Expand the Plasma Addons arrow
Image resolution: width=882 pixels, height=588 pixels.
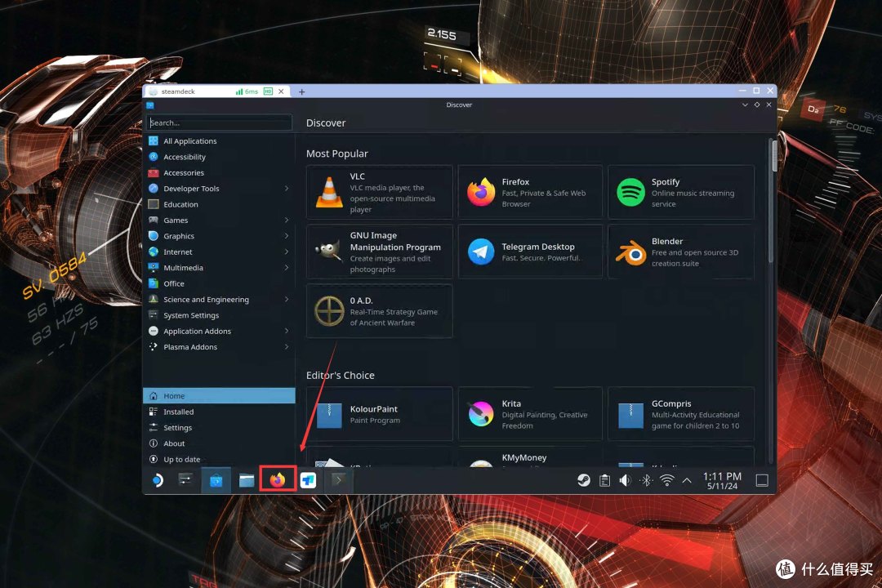(x=287, y=346)
